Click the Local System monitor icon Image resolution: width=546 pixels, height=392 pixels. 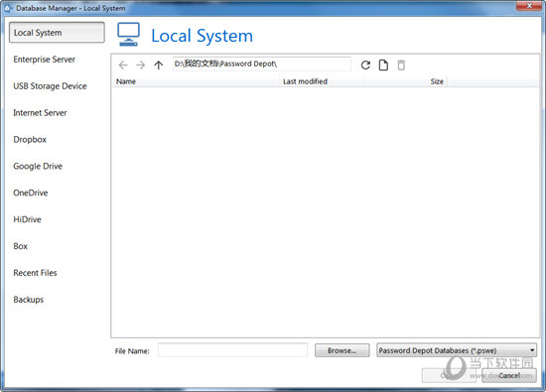click(128, 35)
